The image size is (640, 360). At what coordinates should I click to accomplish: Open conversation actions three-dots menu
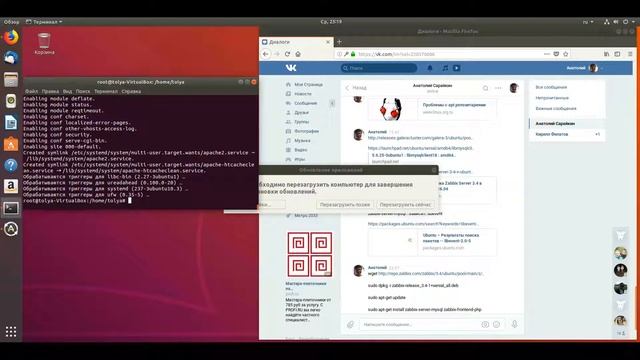[x=498, y=88]
